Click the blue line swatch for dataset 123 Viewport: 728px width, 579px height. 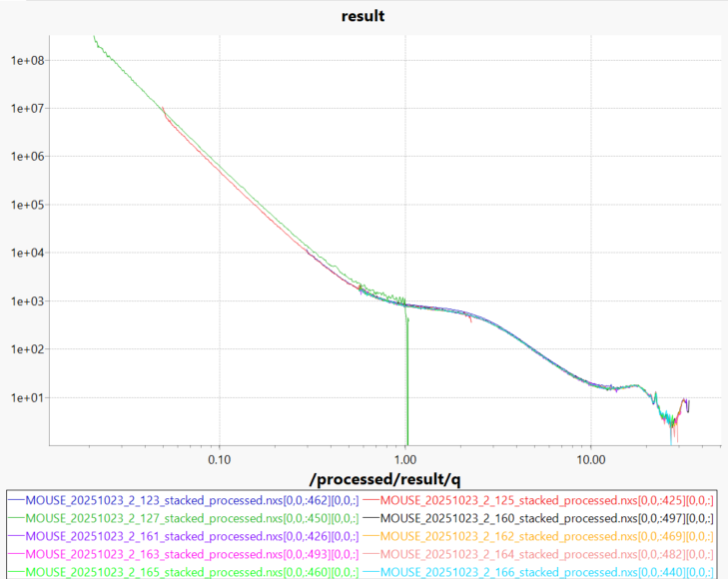[15, 499]
